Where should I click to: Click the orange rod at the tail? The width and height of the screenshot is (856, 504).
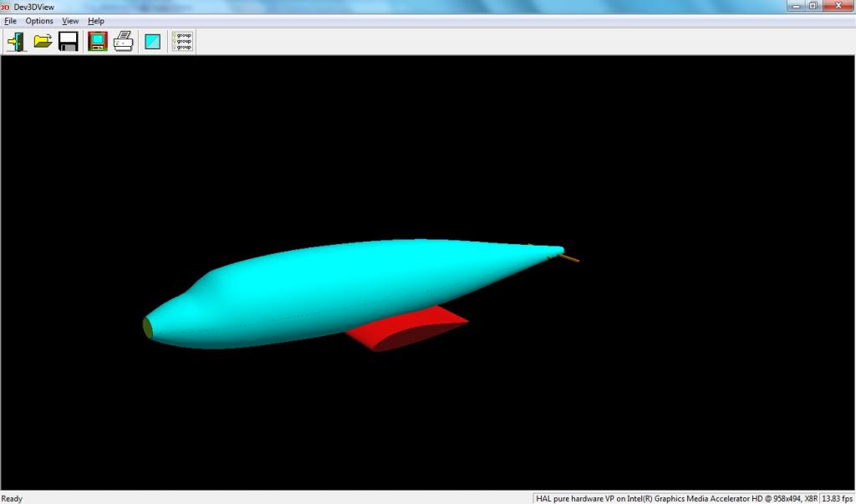pyautogui.click(x=570, y=258)
